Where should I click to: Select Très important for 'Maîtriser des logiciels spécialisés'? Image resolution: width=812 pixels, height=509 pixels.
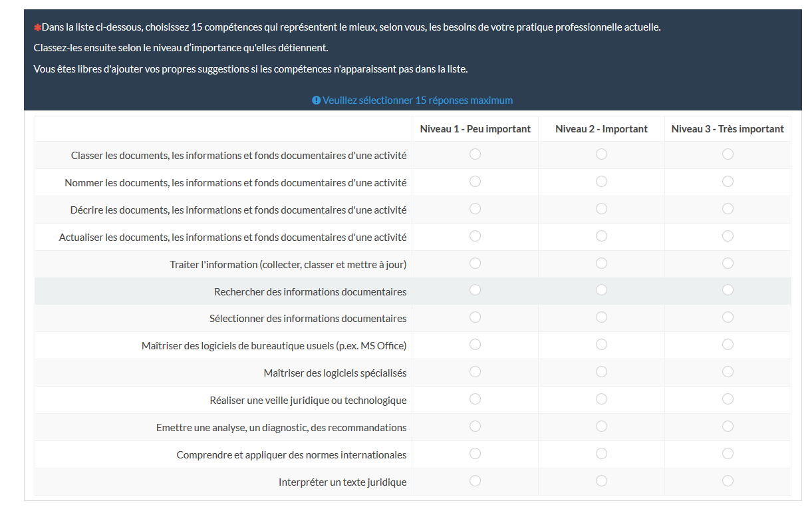tap(728, 372)
